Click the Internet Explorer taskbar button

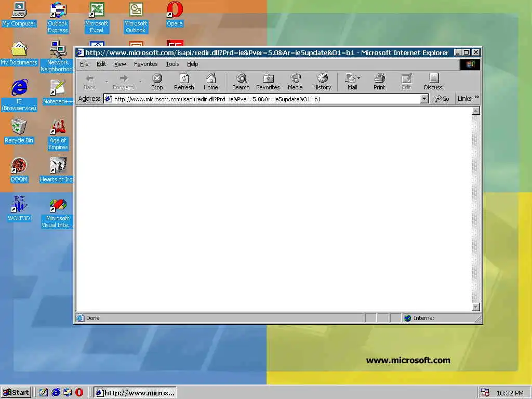coord(135,393)
